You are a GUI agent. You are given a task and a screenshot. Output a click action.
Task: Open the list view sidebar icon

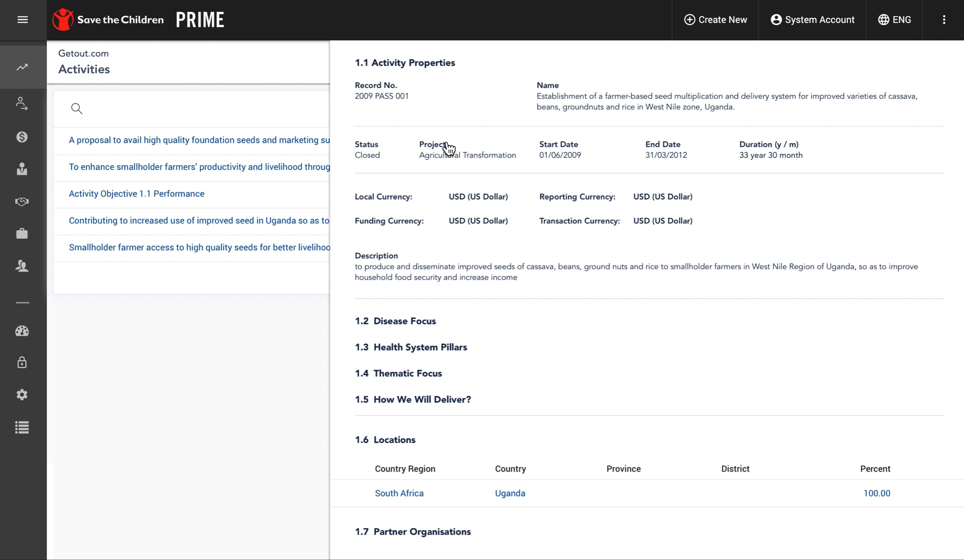[x=22, y=427]
